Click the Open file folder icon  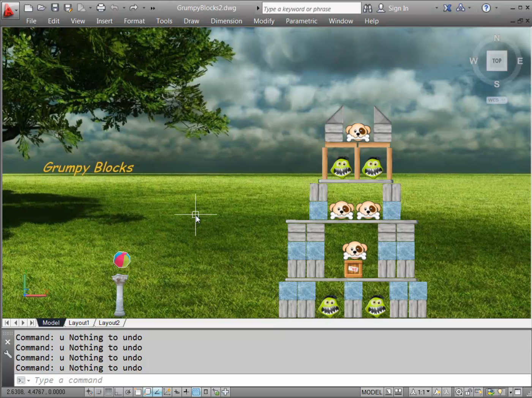click(41, 8)
